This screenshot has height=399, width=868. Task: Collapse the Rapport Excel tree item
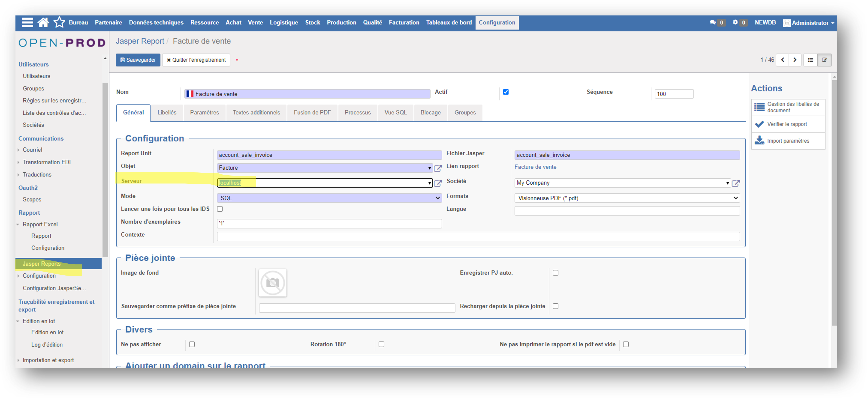click(x=18, y=224)
